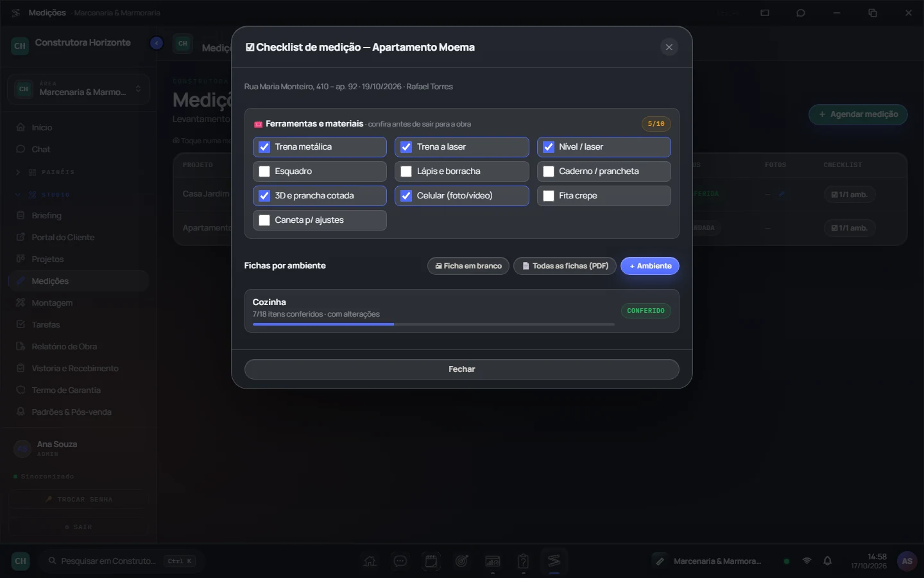Open Relatório de Obra in the sidebar

point(79,346)
